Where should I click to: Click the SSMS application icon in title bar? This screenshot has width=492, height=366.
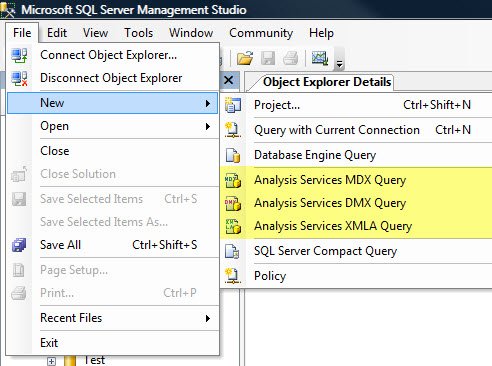coord(8,10)
